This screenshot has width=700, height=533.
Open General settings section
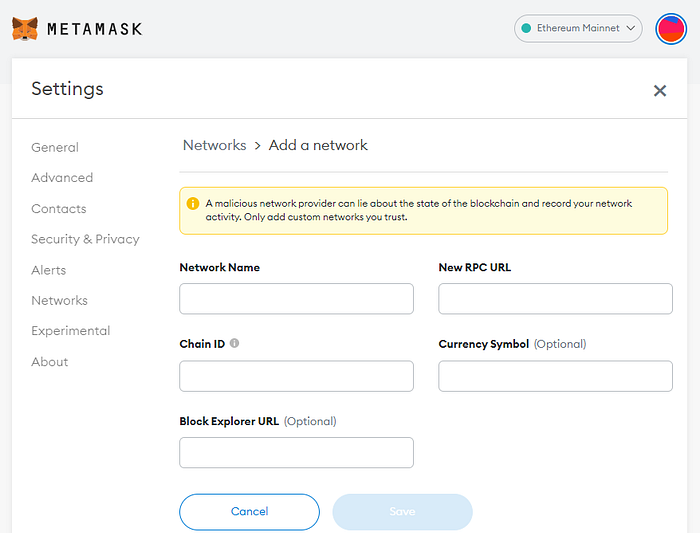click(55, 147)
